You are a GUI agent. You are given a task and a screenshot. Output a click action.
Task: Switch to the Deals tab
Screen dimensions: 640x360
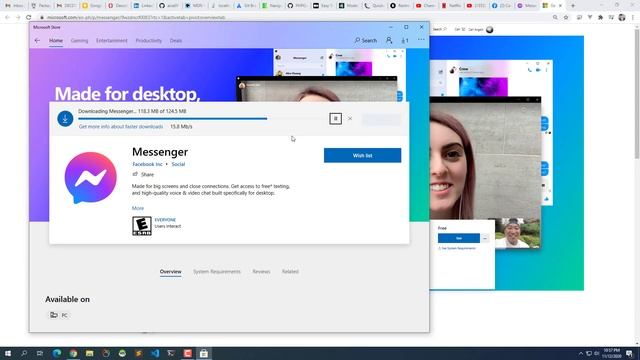tap(176, 40)
